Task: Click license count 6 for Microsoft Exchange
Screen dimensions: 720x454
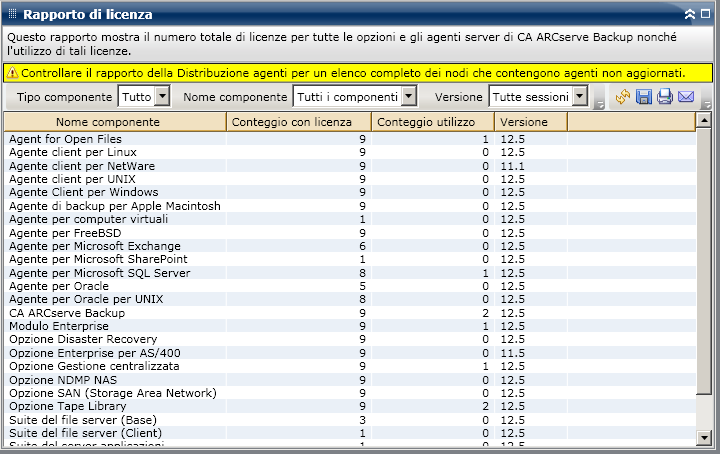Action: coord(362,246)
